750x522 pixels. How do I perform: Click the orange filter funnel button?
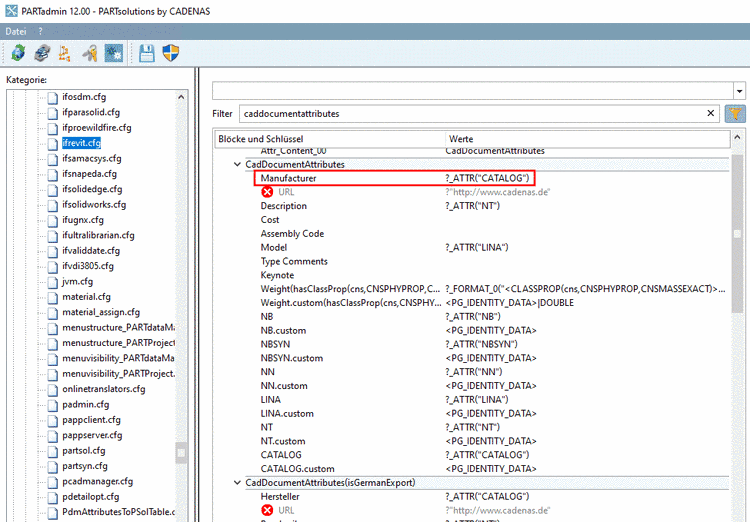point(735,113)
